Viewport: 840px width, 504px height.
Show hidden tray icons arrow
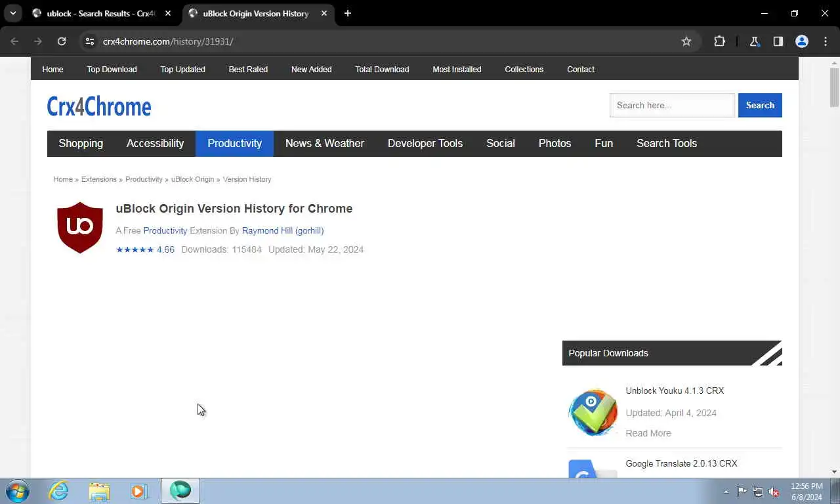click(x=726, y=492)
